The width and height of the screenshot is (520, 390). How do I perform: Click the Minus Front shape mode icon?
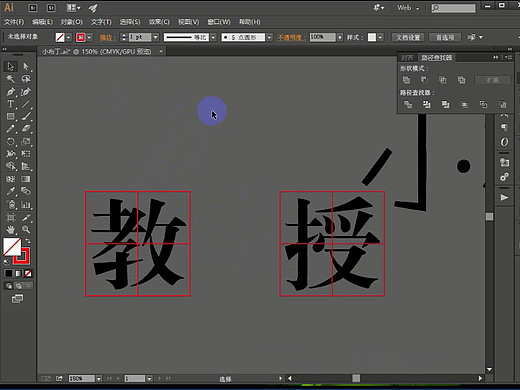pyautogui.click(x=424, y=80)
